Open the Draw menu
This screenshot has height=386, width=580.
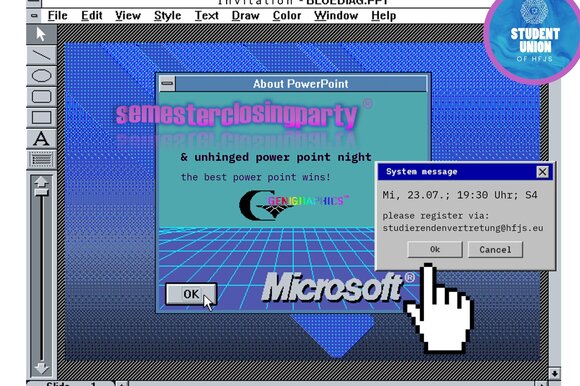pyautogui.click(x=246, y=16)
